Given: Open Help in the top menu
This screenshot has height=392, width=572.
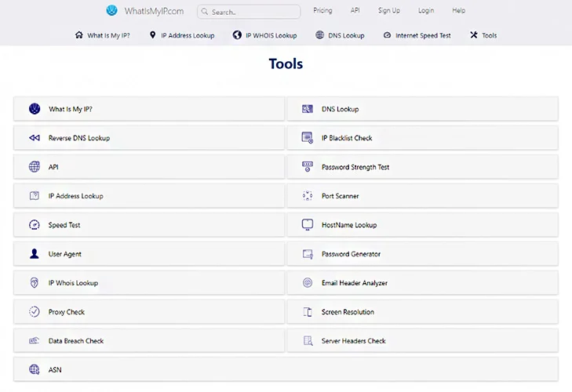Looking at the screenshot, I should pyautogui.click(x=458, y=10).
